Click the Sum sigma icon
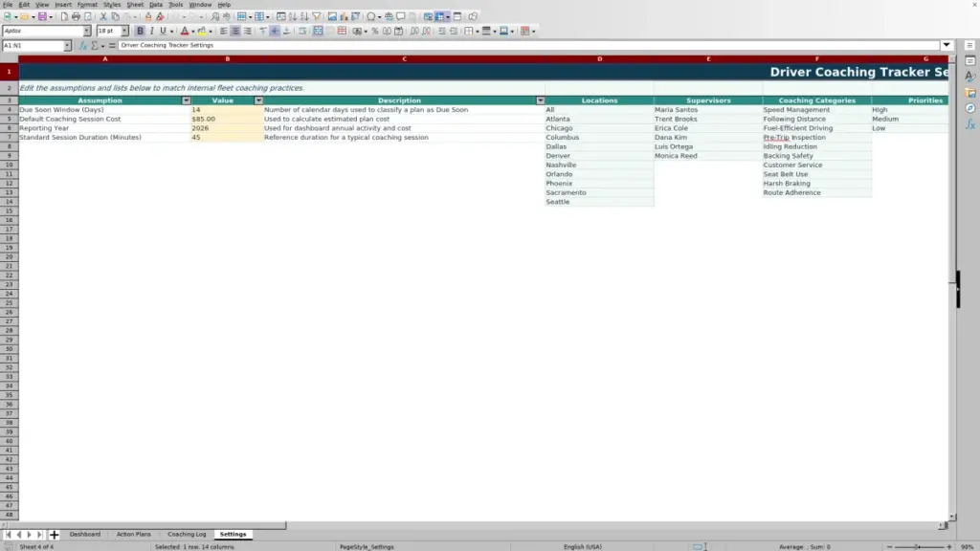The height and width of the screenshot is (551, 980). pyautogui.click(x=95, y=45)
